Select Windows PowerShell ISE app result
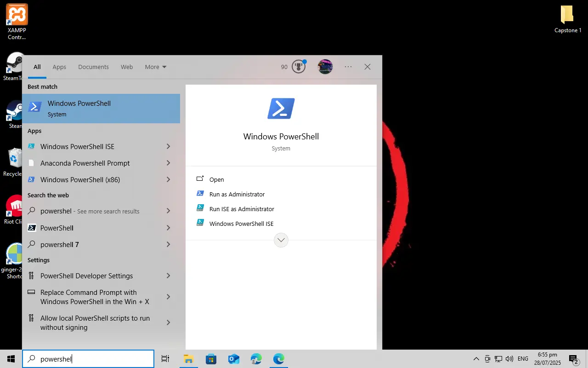This screenshot has width=588, height=368. click(90, 146)
